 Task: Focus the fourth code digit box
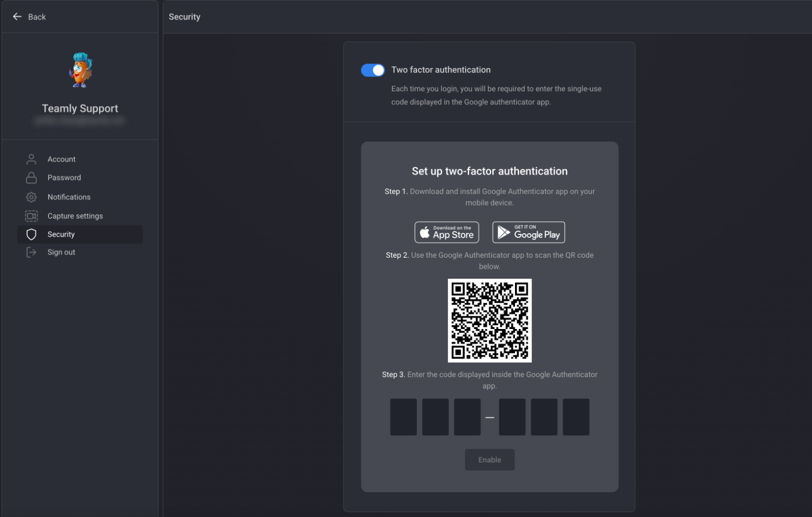click(512, 417)
